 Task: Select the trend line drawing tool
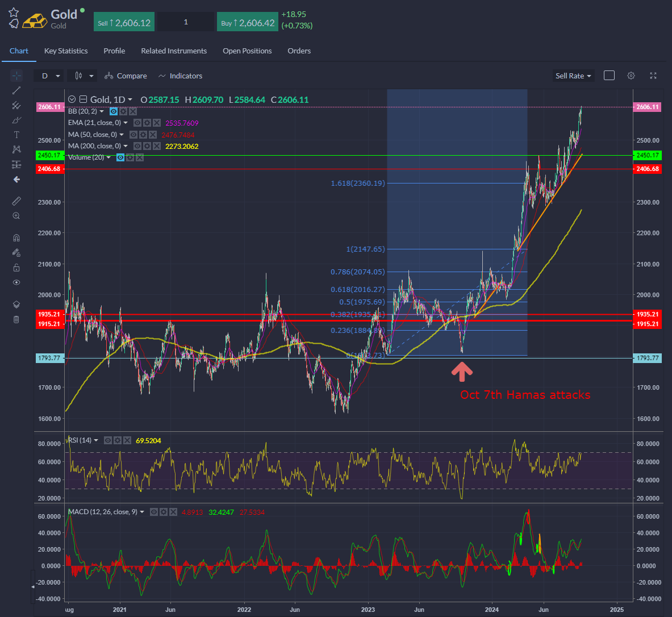tap(16, 90)
